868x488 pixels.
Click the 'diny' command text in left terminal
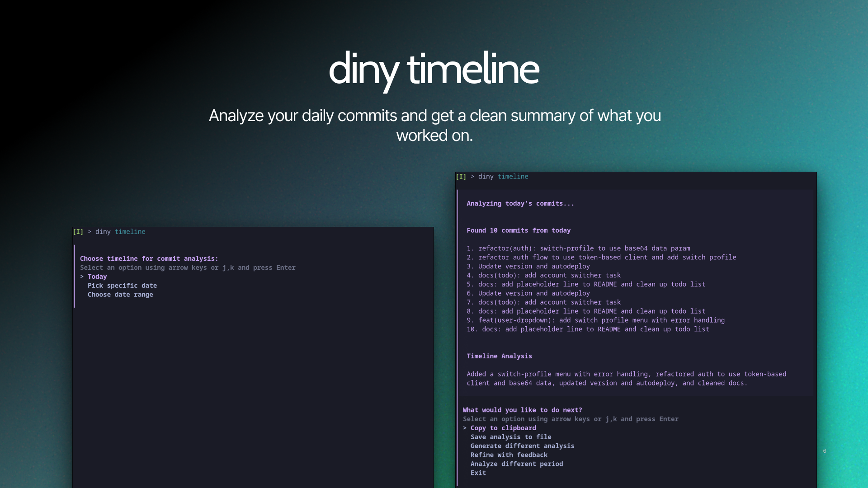tap(103, 231)
